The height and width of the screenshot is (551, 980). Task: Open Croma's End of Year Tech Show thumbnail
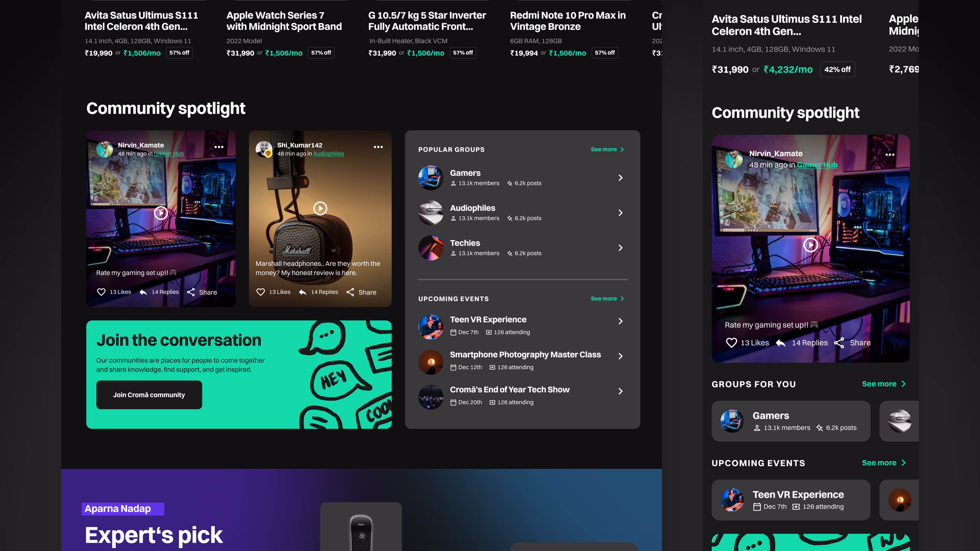tap(431, 397)
